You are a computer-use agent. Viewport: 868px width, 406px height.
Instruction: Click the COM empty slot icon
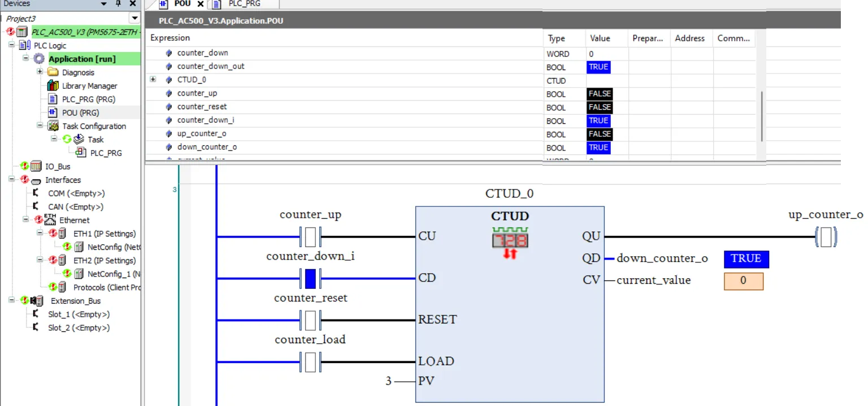36,193
